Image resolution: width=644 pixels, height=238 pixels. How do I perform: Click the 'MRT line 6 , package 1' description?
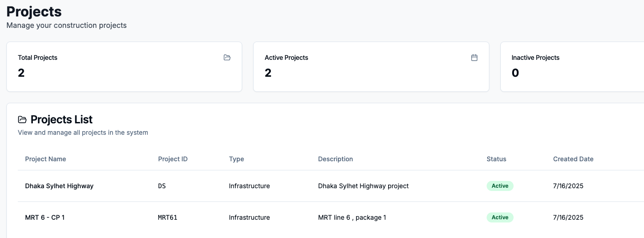[352, 217]
